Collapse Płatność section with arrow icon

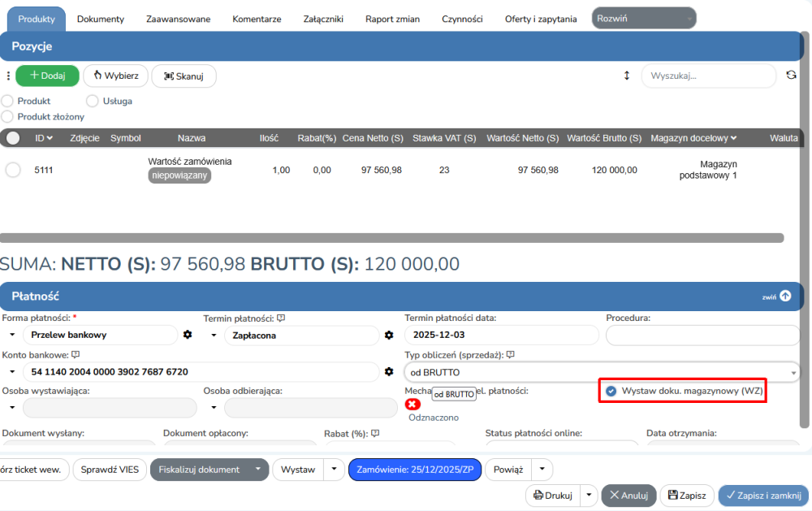784,297
